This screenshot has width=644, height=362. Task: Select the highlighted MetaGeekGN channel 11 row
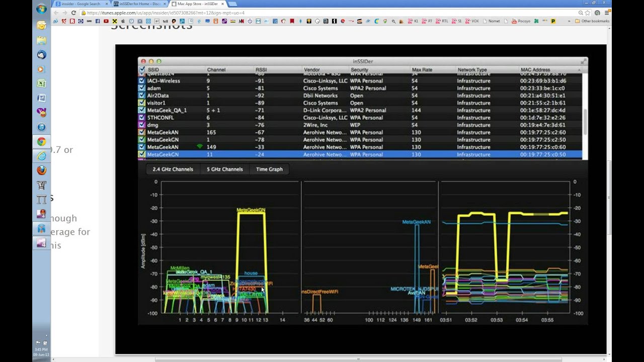[360, 154]
